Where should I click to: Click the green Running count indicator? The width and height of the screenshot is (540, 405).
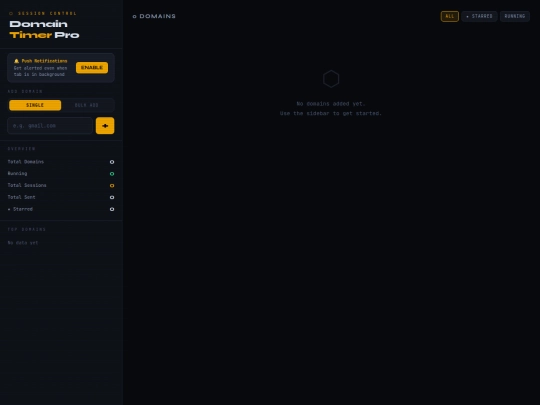pyautogui.click(x=112, y=174)
